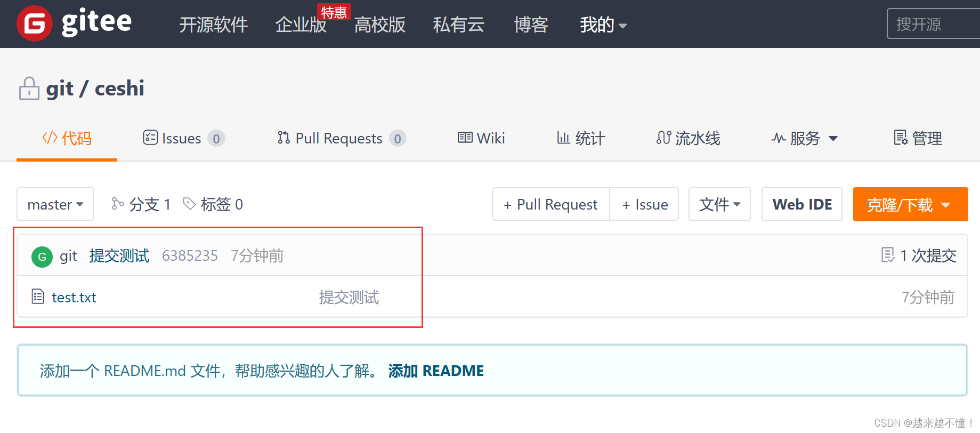The width and height of the screenshot is (980, 433).
Task: Open the 克隆/下载 dropdown button
Action: (x=910, y=204)
